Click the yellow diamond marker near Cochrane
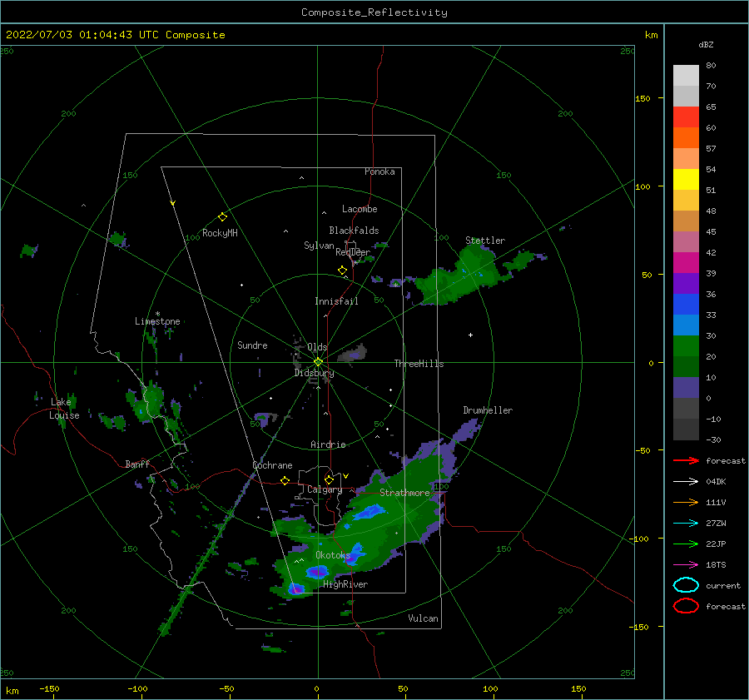This screenshot has width=749, height=700. (x=285, y=480)
